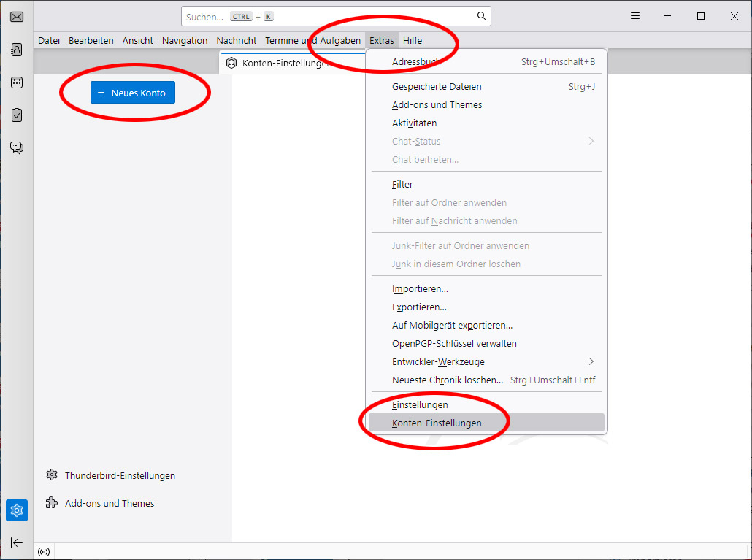Open the Ansicht menu
The height and width of the screenshot is (560, 752).
(x=138, y=41)
